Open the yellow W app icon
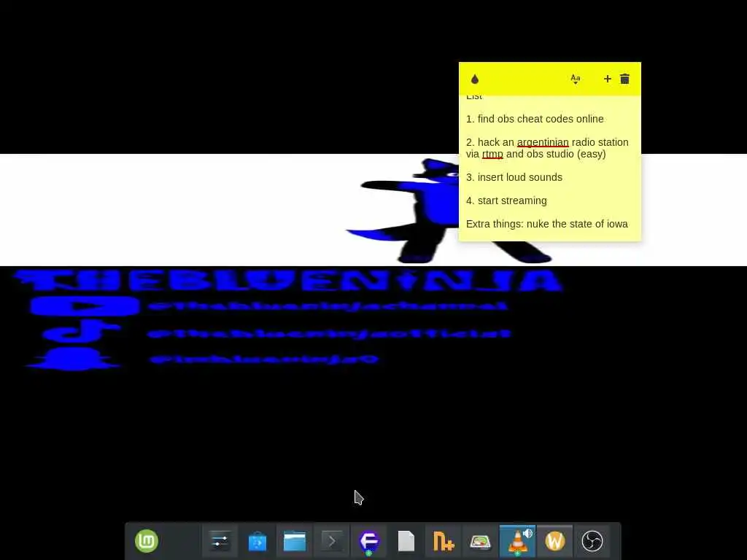 (555, 542)
